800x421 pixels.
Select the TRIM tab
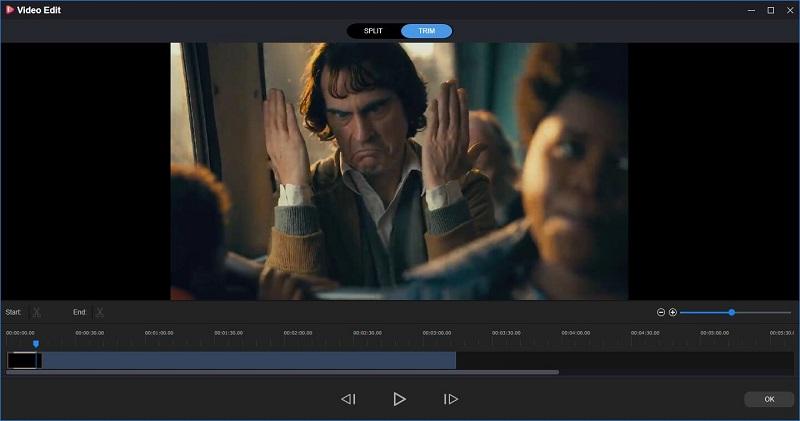pyautogui.click(x=427, y=31)
